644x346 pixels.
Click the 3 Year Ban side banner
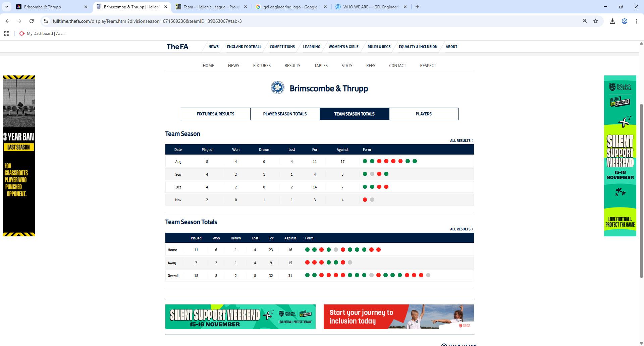pos(19,156)
